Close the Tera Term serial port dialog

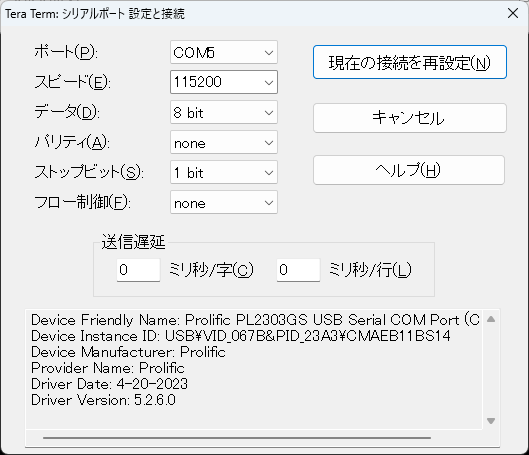[513, 13]
